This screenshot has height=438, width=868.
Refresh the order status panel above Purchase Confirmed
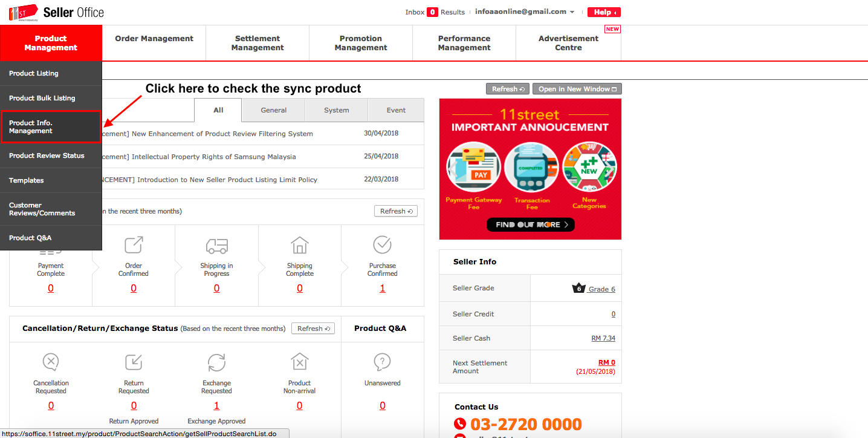click(x=396, y=211)
